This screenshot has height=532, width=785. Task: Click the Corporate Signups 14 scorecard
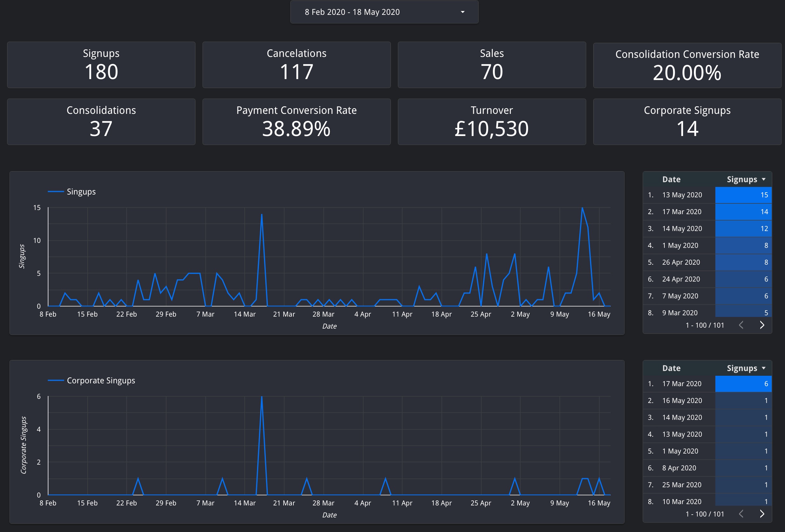coord(687,122)
